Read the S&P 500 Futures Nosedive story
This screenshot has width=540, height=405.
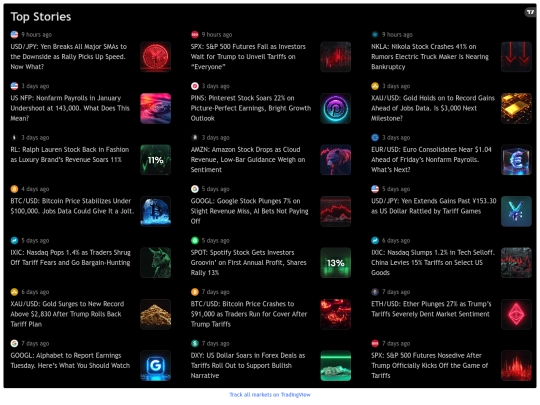(429, 365)
